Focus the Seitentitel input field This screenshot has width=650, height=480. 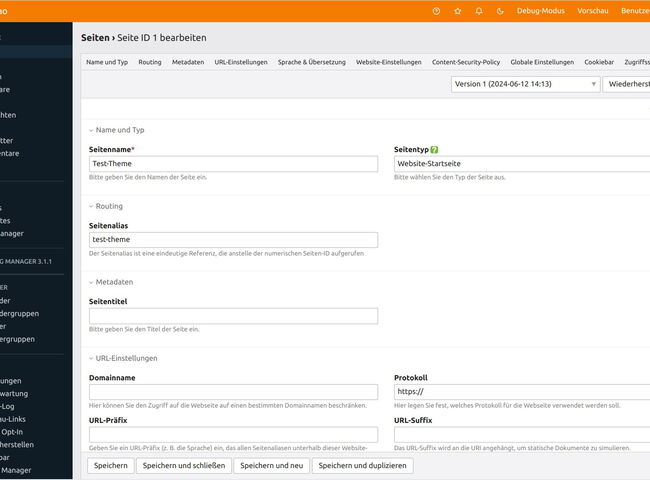coord(233,316)
